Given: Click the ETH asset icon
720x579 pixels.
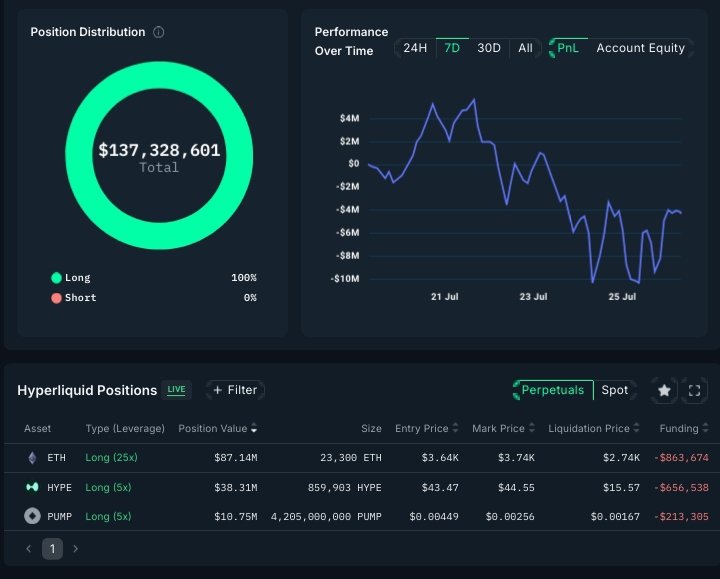Looking at the screenshot, I should pyautogui.click(x=32, y=458).
